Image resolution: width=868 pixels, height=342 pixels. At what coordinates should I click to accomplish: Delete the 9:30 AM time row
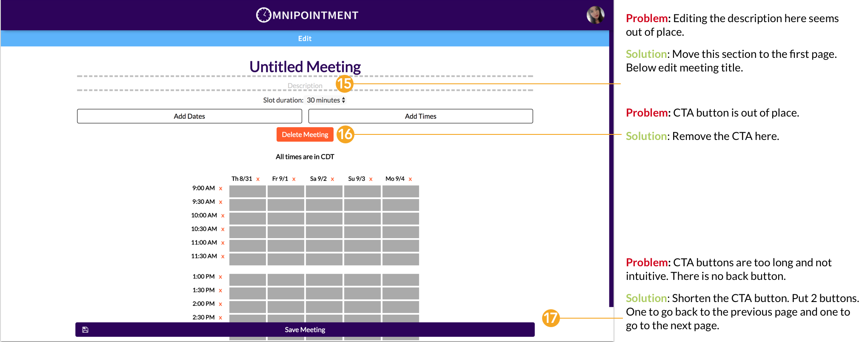click(x=220, y=202)
